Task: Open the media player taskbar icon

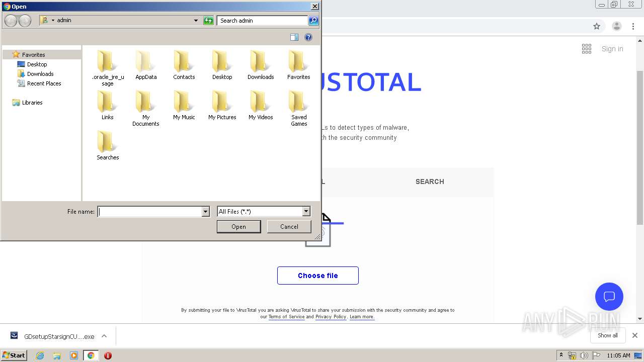Action: 74,355
